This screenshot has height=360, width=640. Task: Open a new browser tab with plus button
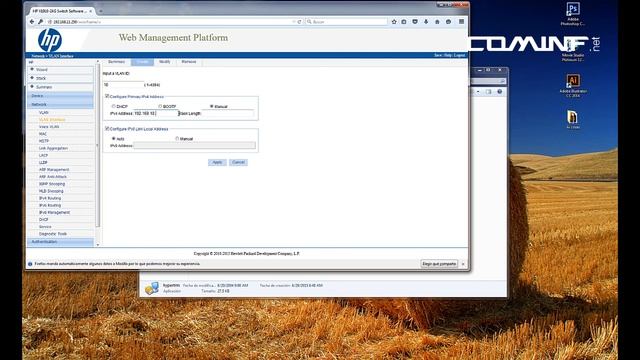[101, 11]
